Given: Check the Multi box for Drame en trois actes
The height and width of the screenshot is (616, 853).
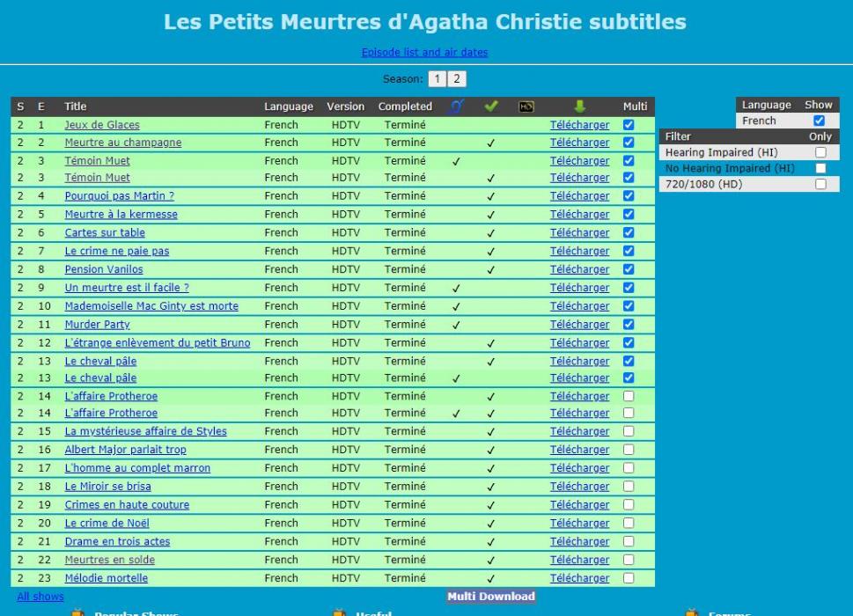Looking at the screenshot, I should click(629, 541).
